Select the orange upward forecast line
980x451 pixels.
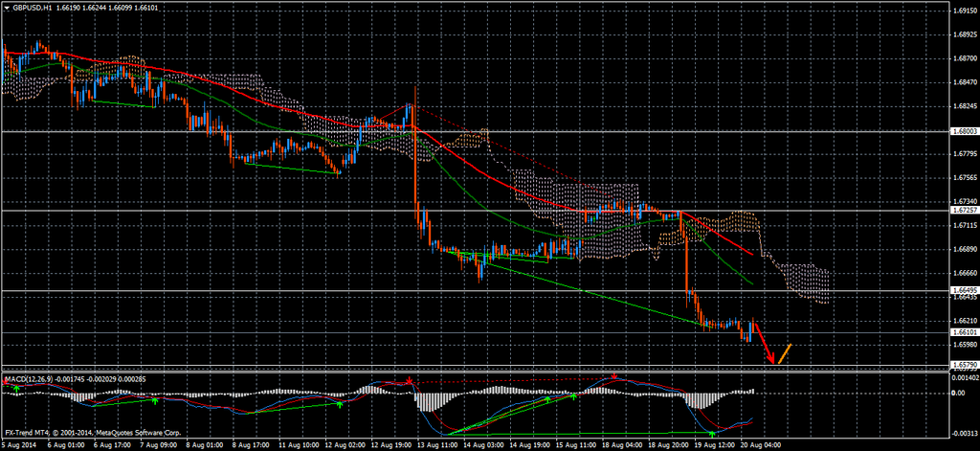[x=783, y=352]
